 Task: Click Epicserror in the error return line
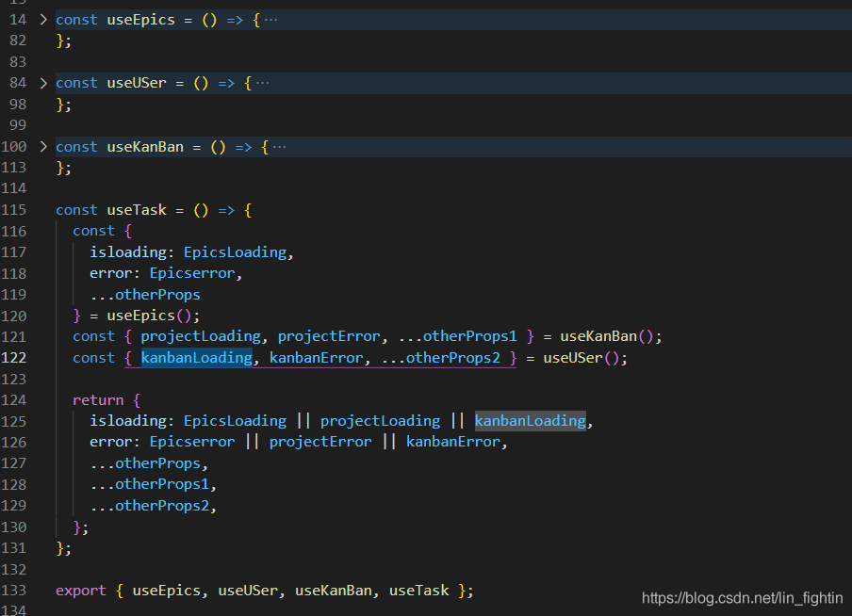coord(192,442)
